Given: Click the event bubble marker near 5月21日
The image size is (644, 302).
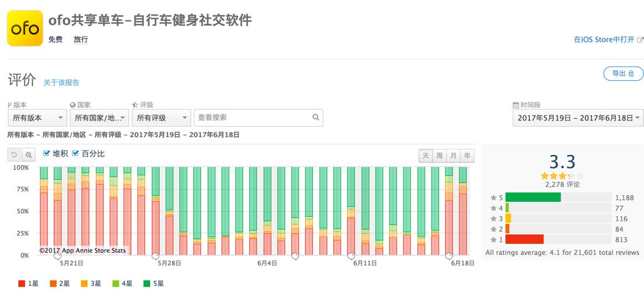Looking at the screenshot, I should 58,256.
